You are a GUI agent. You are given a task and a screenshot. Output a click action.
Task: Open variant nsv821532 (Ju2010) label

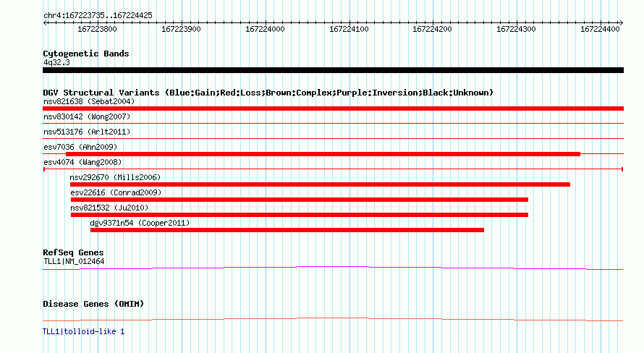click(x=110, y=208)
